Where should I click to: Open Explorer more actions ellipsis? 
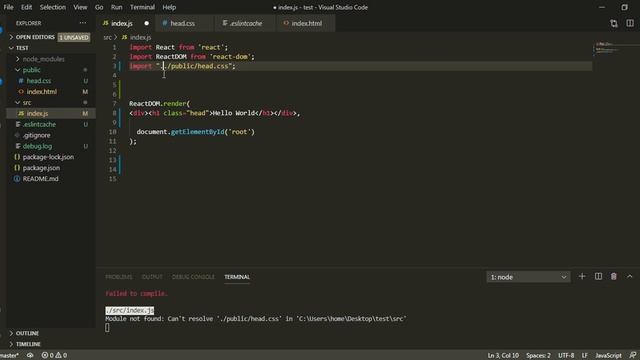tap(83, 23)
